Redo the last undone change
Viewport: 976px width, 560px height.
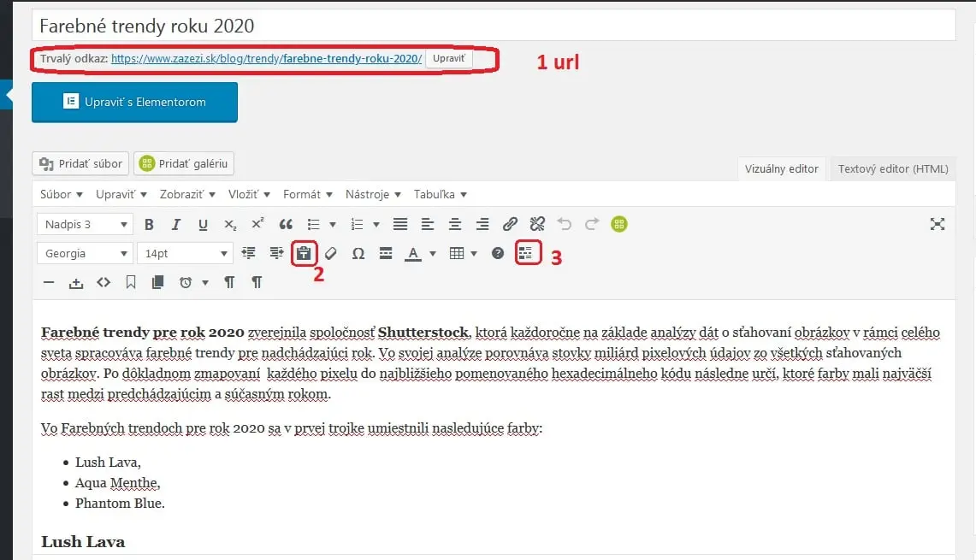click(x=592, y=225)
